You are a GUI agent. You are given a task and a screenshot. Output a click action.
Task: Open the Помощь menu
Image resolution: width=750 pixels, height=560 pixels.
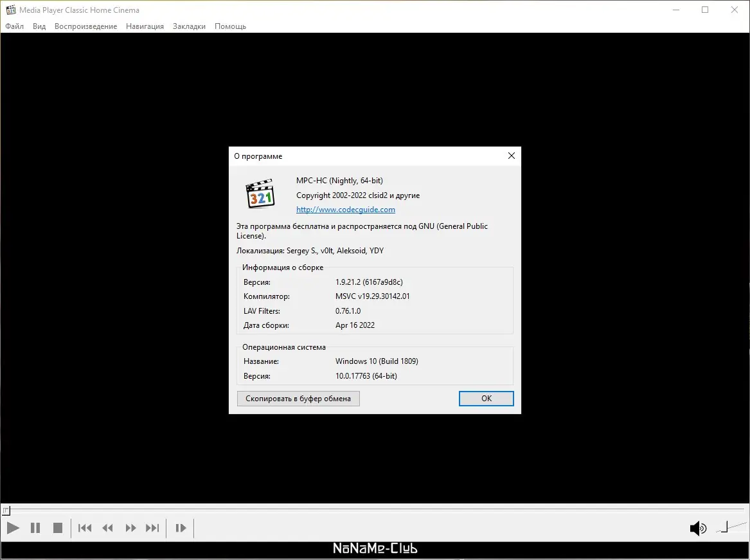pos(230,26)
